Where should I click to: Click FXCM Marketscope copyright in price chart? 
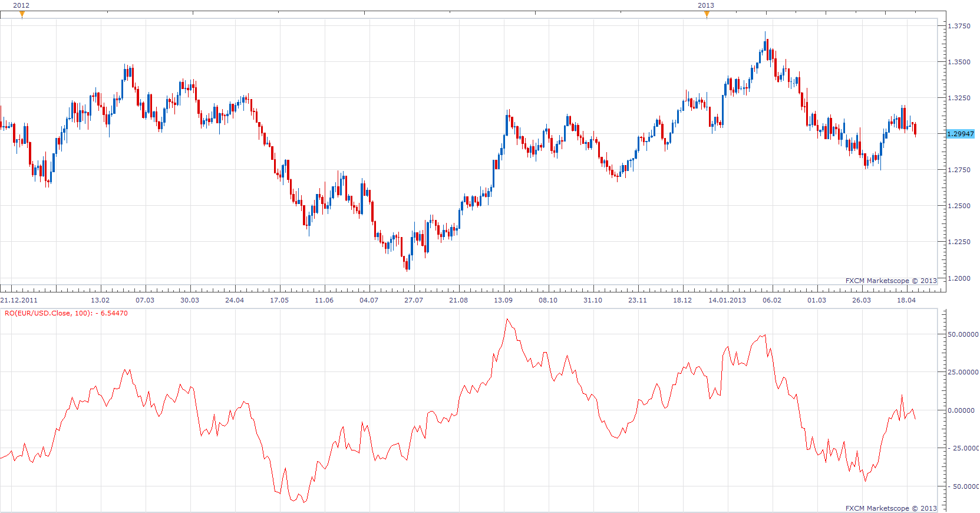[891, 281]
